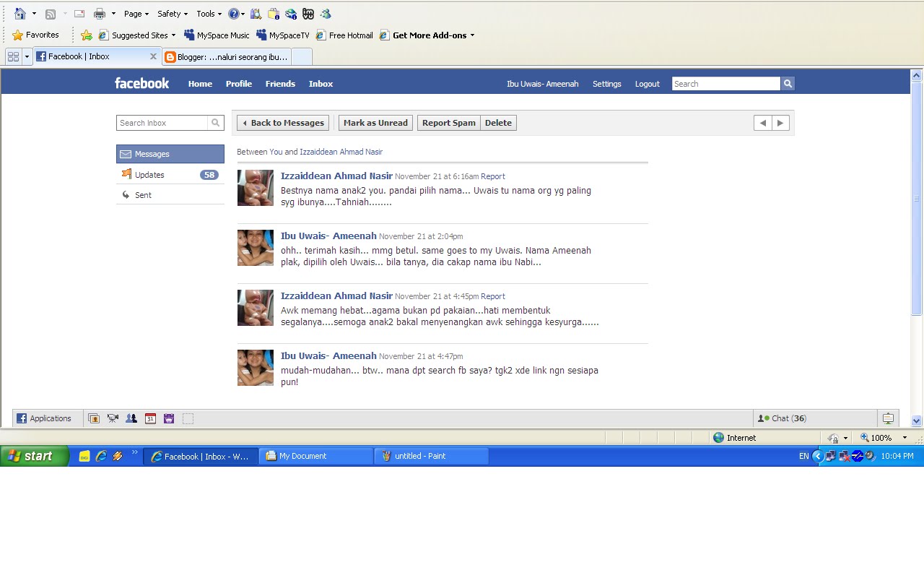The image size is (924, 578).
Task: Click the search magnifier button in Facebook header
Action: click(788, 84)
